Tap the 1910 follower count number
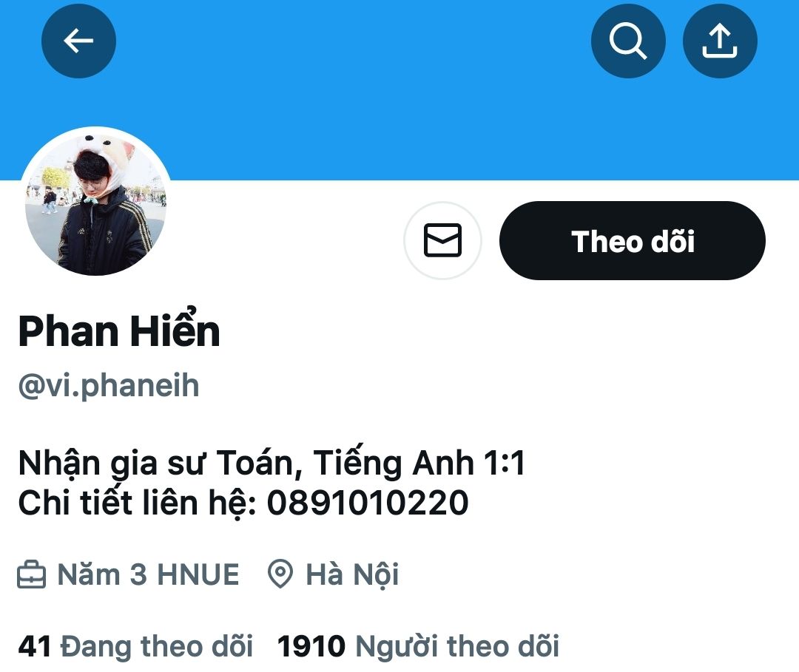Viewport: 799px width, 672px height. [x=311, y=646]
